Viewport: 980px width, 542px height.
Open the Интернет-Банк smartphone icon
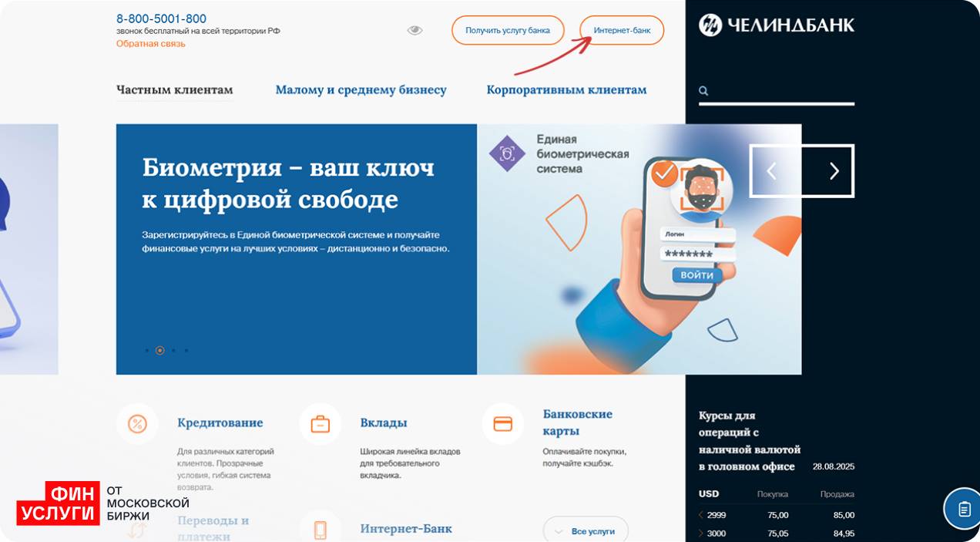click(x=320, y=529)
